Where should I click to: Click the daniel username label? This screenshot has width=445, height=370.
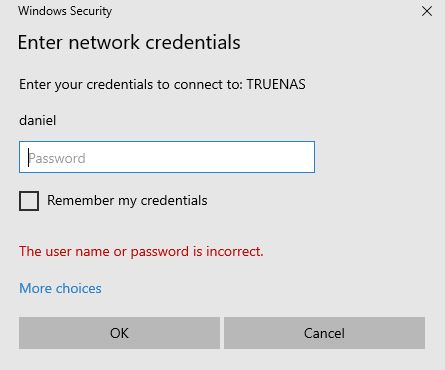tap(37, 120)
